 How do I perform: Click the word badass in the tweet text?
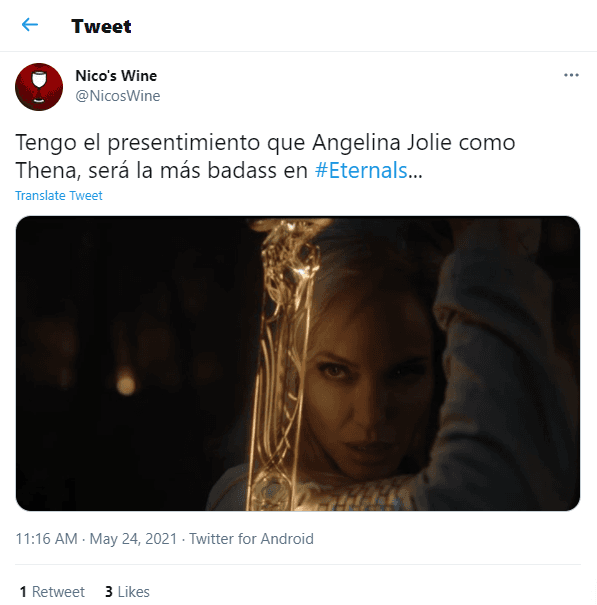242,170
